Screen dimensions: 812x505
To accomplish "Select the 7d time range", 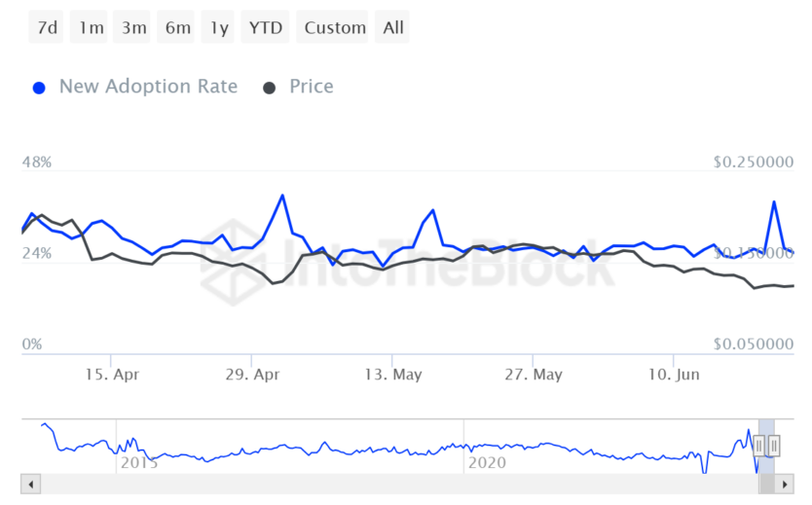I will (47, 27).
